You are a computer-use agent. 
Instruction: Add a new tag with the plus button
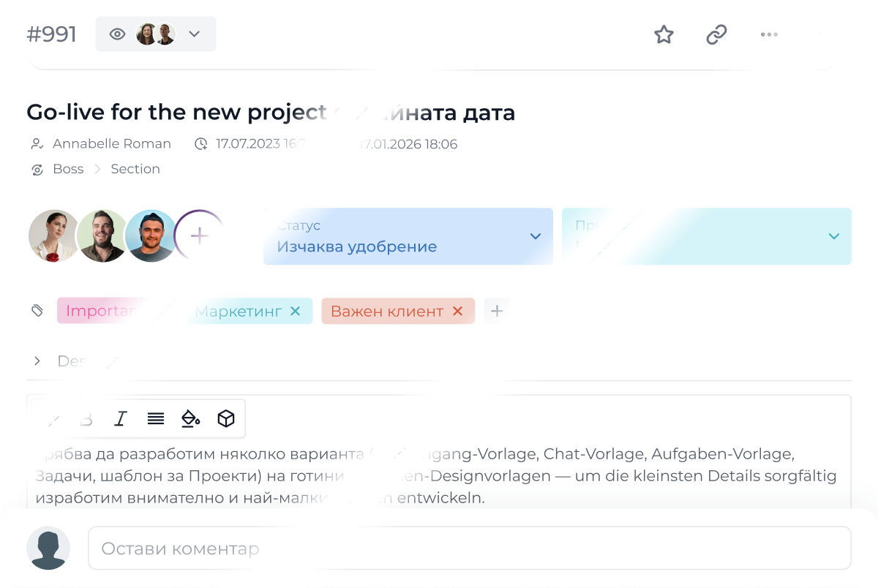tap(497, 310)
